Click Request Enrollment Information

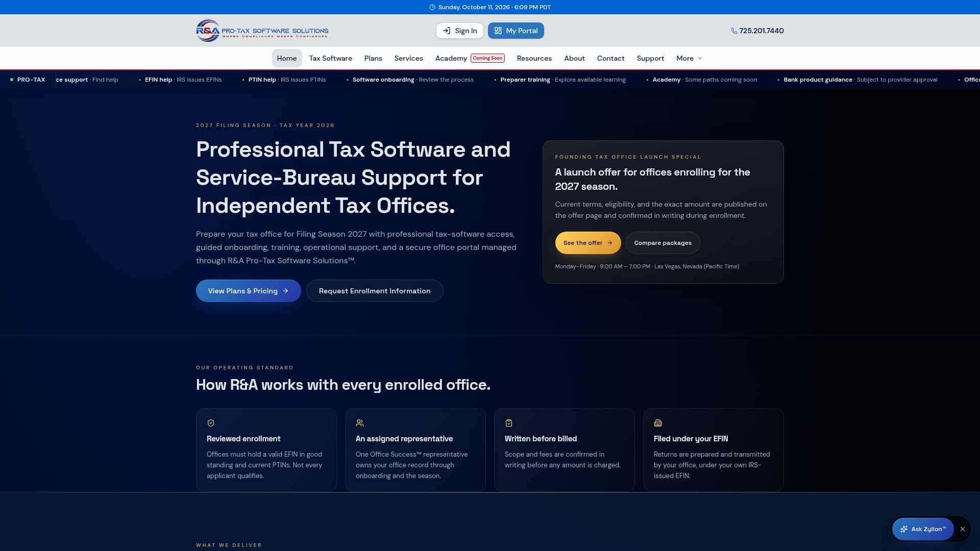tap(375, 291)
